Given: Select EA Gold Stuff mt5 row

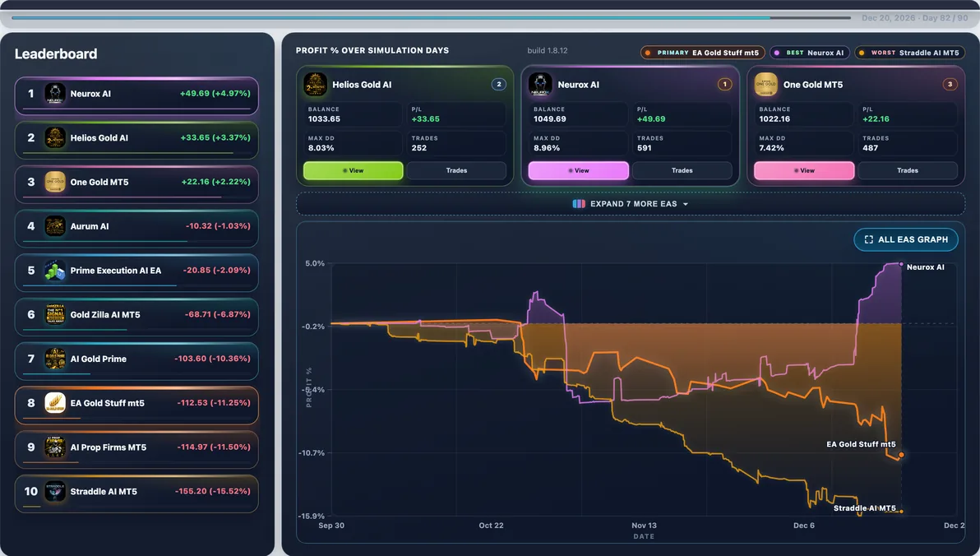Looking at the screenshot, I should click(136, 405).
